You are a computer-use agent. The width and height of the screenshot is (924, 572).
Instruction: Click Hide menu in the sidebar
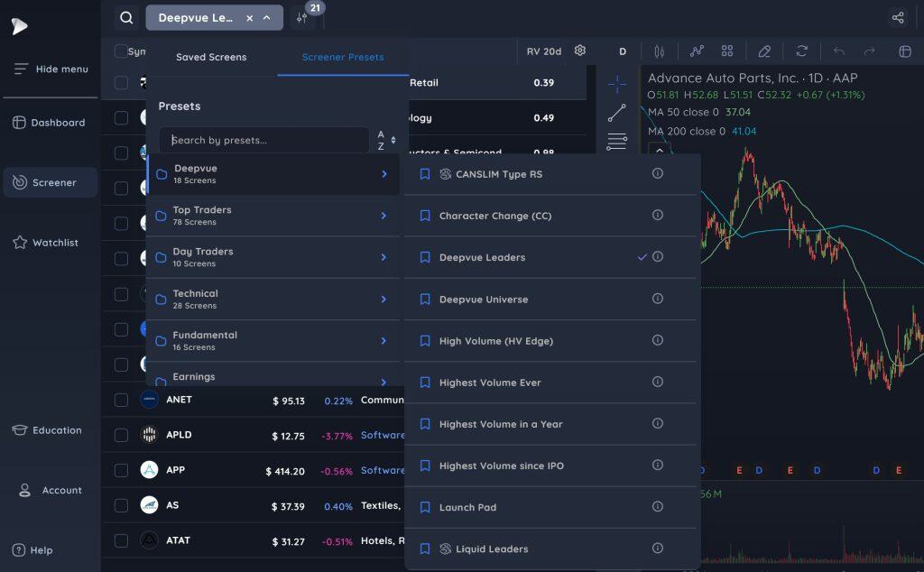tap(51, 69)
